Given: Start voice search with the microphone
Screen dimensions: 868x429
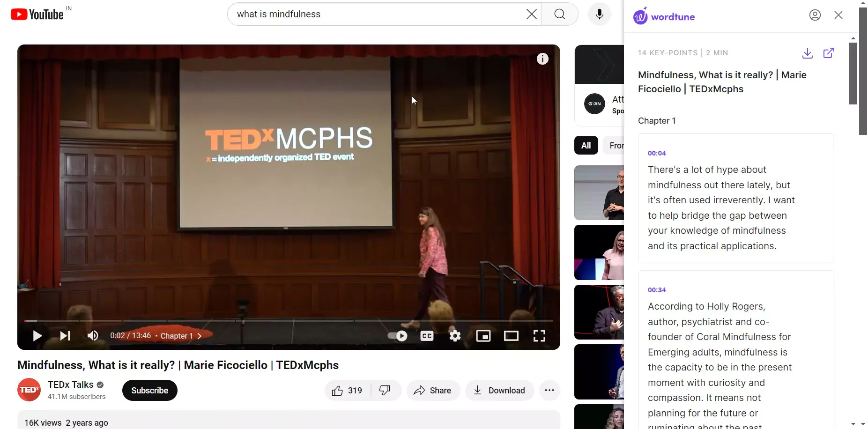Looking at the screenshot, I should click(599, 14).
